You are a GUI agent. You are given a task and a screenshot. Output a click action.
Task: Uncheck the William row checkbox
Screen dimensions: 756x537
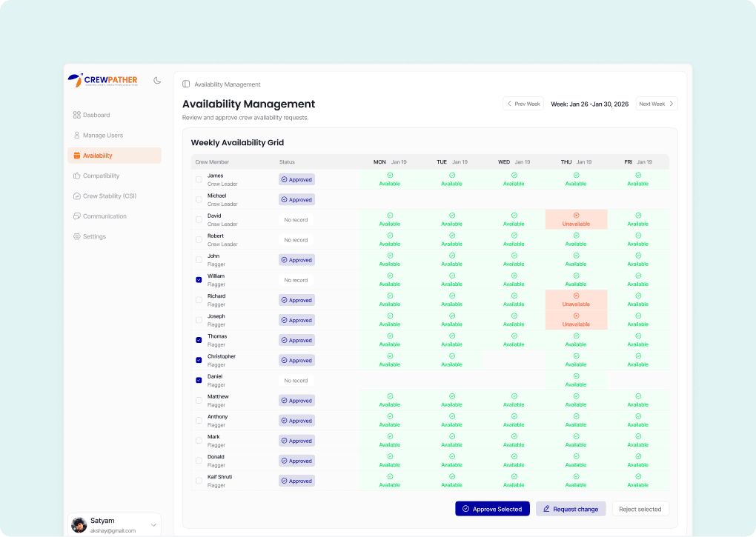(199, 280)
